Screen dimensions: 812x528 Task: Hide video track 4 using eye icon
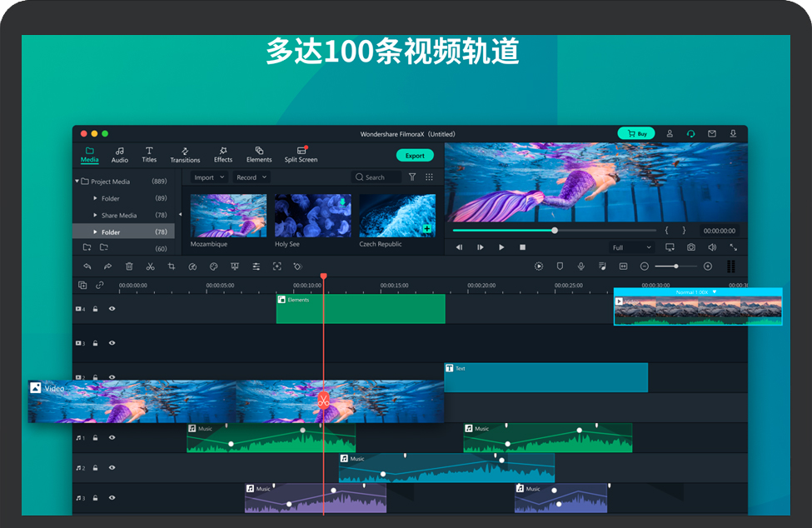(112, 309)
